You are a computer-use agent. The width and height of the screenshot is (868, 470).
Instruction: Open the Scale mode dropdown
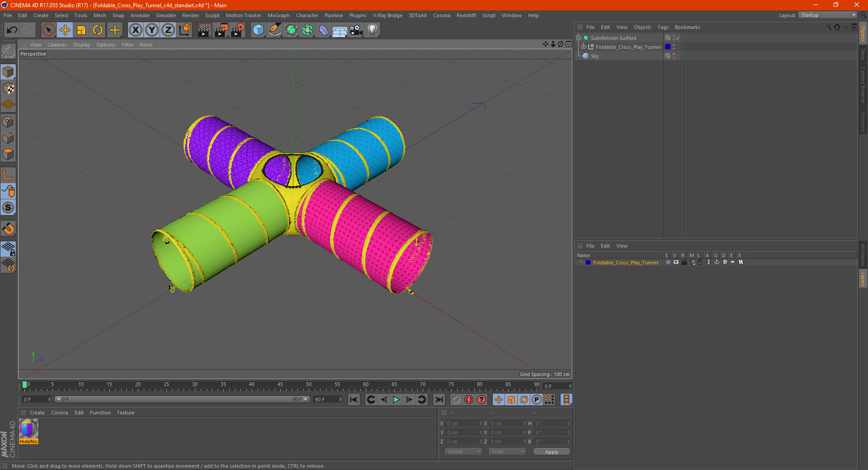pos(507,451)
